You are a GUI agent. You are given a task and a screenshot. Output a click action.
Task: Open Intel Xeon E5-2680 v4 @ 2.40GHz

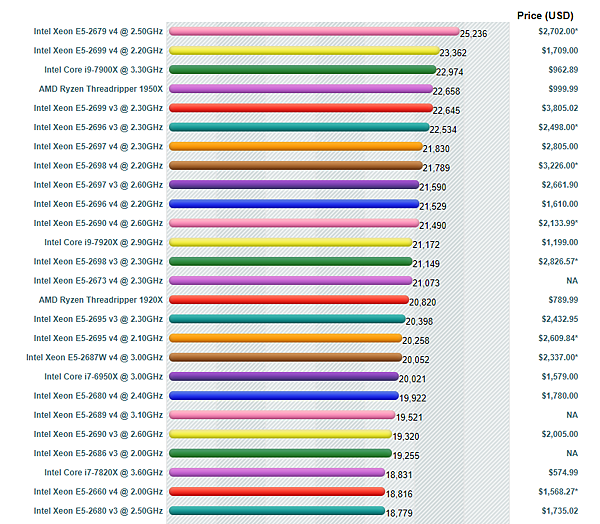(x=98, y=396)
